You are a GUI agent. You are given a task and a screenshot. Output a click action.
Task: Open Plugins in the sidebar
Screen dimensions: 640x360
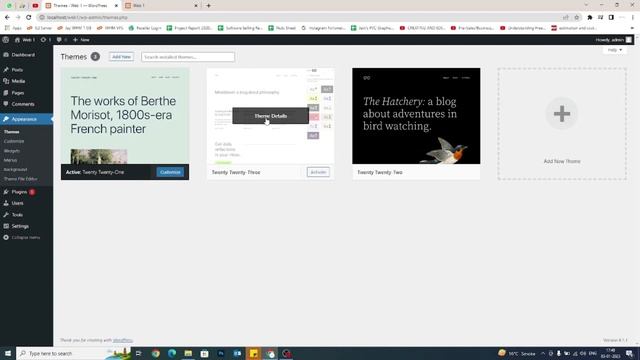[19, 192]
